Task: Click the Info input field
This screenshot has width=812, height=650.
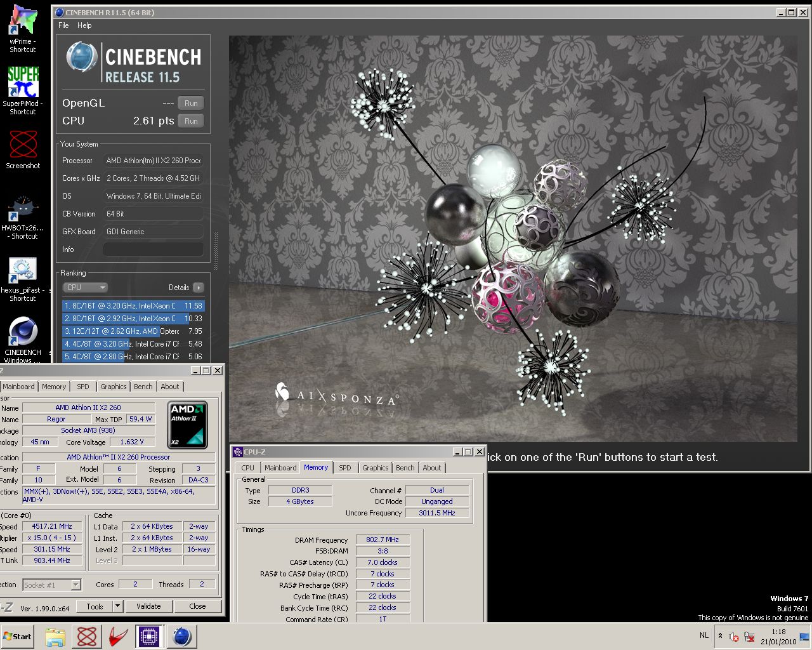Action: (153, 249)
